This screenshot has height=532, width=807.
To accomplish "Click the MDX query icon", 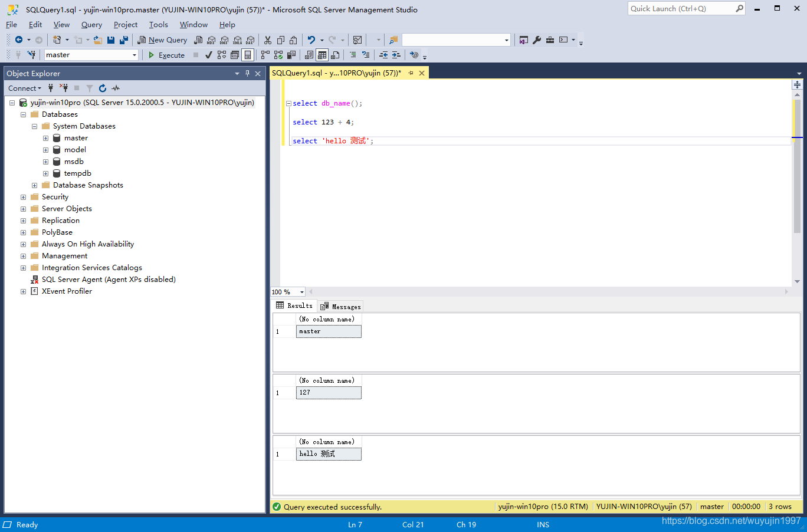I will tap(211, 40).
